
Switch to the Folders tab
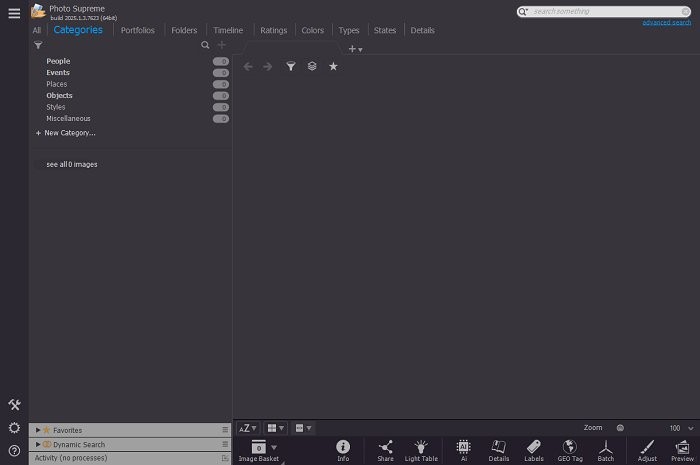tap(184, 30)
